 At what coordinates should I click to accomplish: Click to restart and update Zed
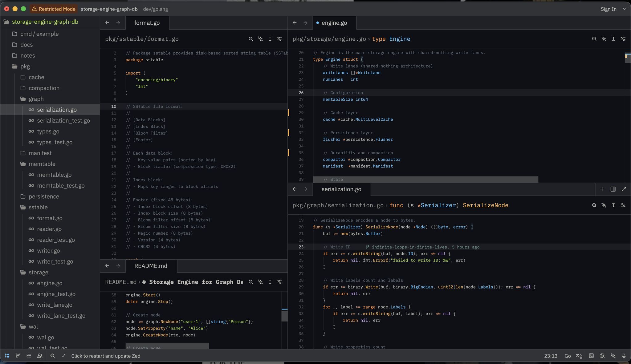pyautogui.click(x=106, y=356)
